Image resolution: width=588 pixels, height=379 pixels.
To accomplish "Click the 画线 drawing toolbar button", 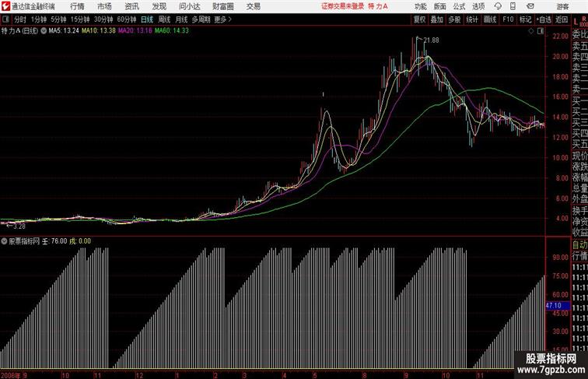I will [490, 19].
